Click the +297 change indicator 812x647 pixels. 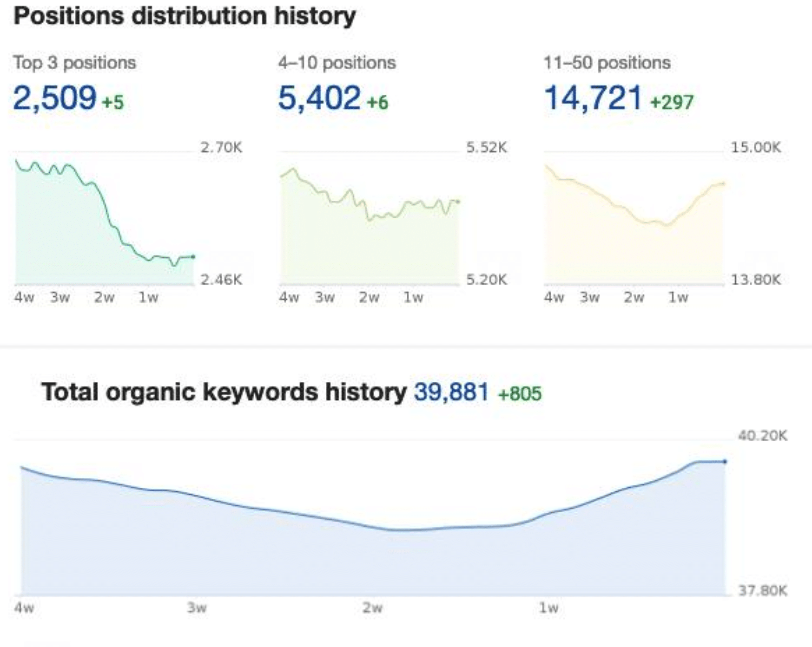click(672, 102)
